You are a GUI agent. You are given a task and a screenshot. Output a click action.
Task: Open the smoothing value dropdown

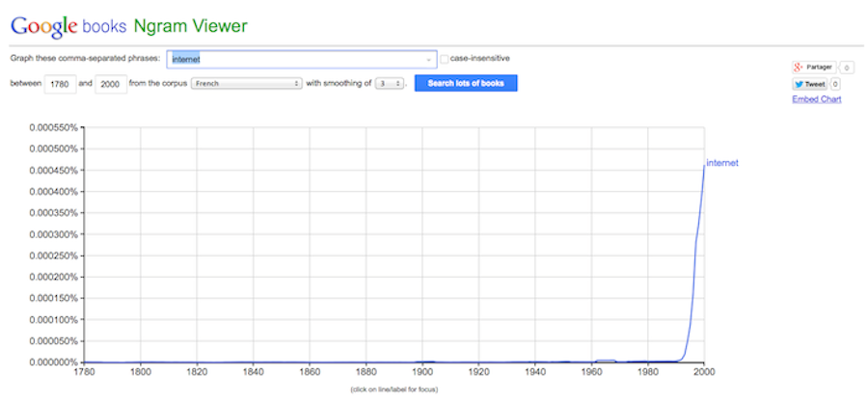[390, 84]
